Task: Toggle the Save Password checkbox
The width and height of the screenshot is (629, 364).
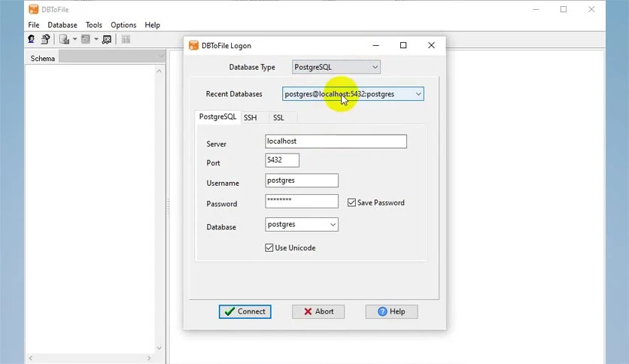Action: [351, 202]
